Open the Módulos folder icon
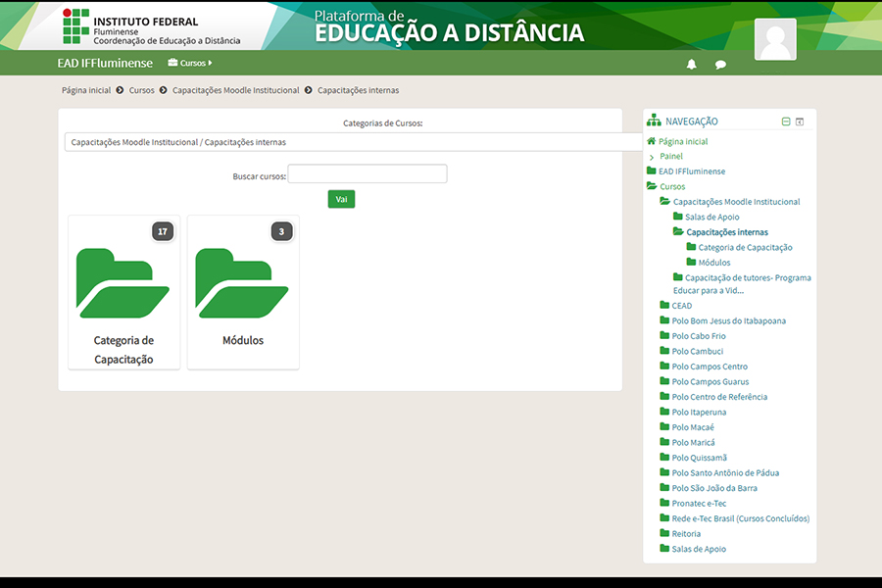882x588 pixels. [242, 283]
